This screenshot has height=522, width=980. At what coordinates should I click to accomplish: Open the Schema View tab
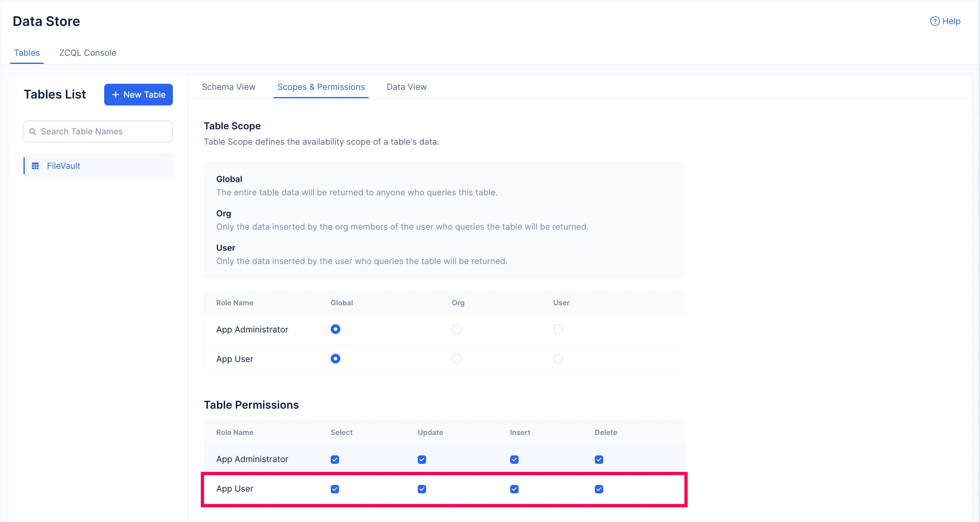pos(228,87)
